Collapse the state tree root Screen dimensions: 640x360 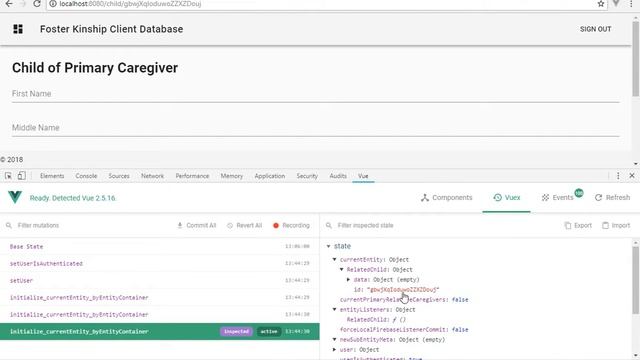coord(329,246)
